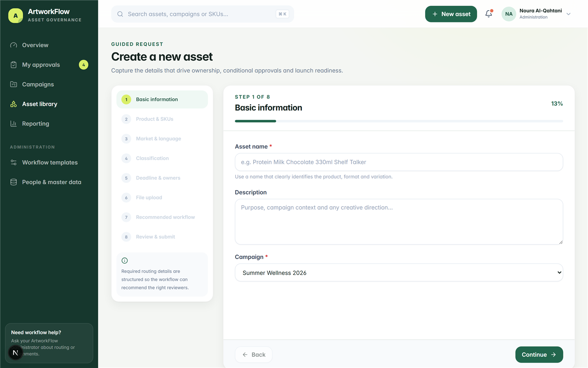Click the Reporting bar chart icon

pyautogui.click(x=13, y=123)
